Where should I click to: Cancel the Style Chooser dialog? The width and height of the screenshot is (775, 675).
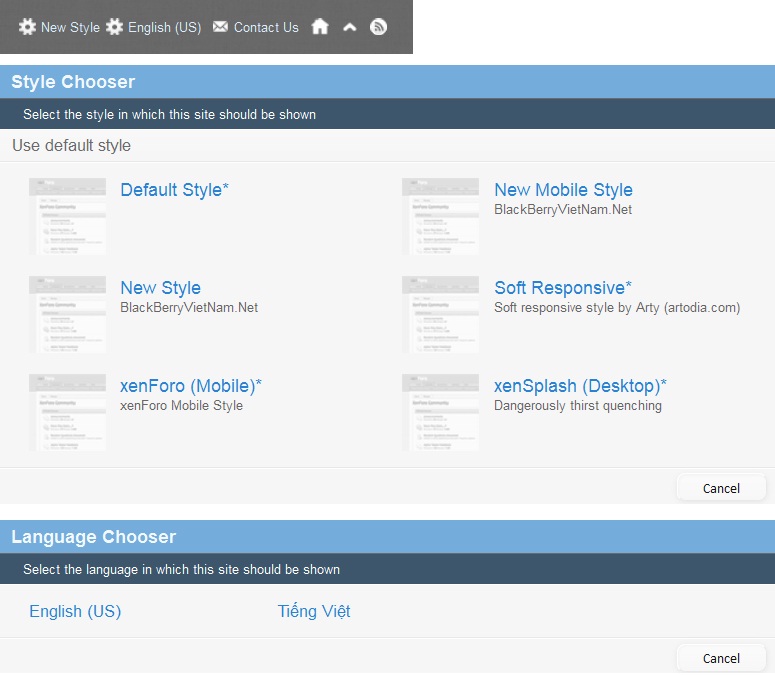pos(721,488)
